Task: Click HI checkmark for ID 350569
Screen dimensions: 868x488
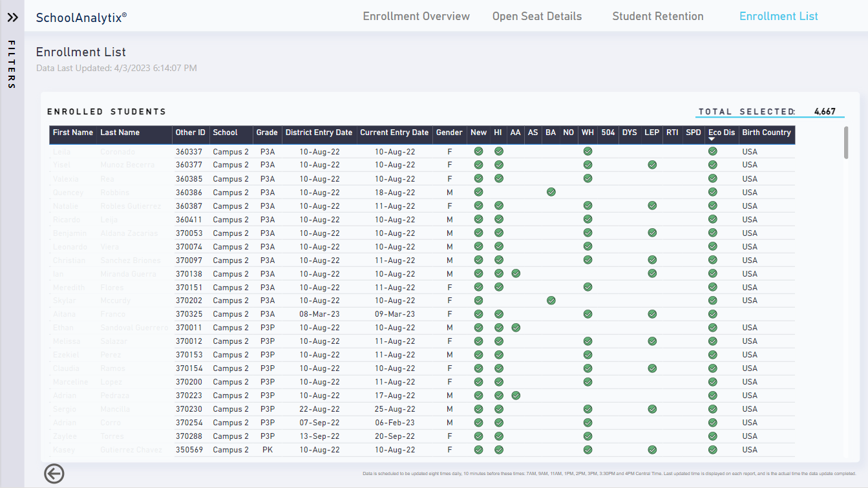Action: tap(499, 450)
